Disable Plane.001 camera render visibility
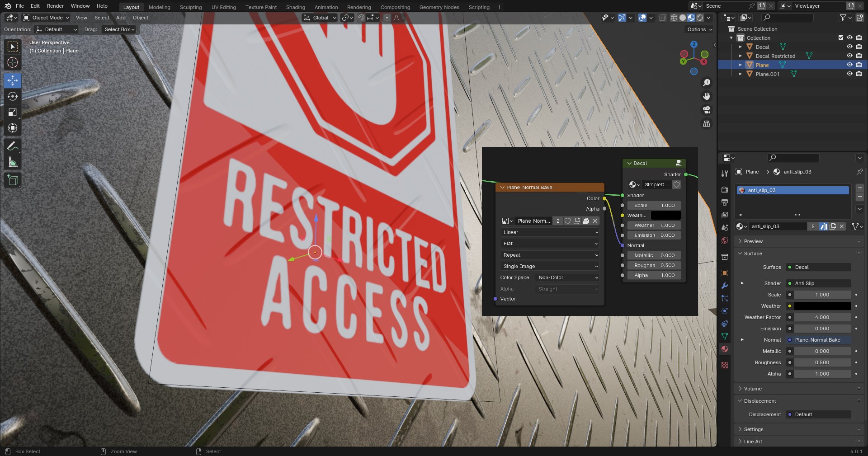868x456 pixels. tap(859, 74)
